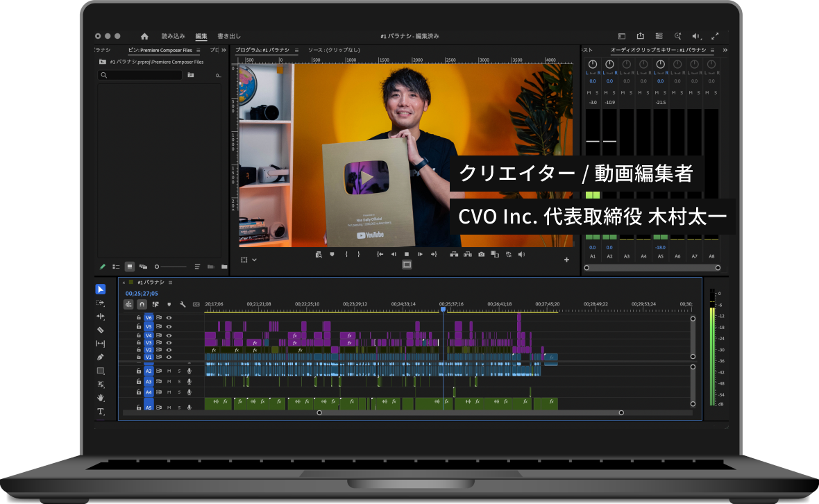
Task: Enter full screen video mode icon
Action: pos(714,36)
